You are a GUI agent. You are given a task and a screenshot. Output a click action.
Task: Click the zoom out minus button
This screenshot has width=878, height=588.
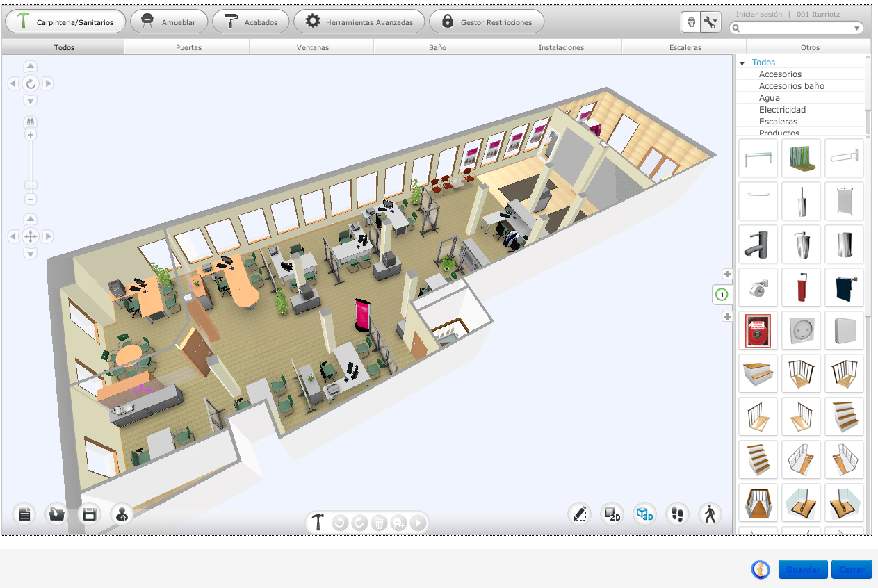point(31,199)
